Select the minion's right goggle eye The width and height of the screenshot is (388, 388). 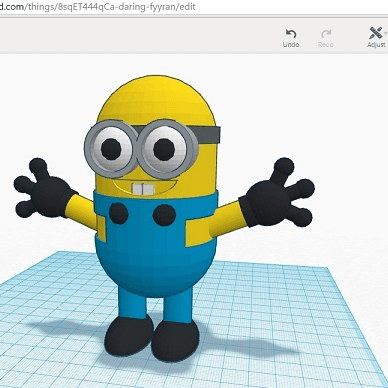pyautogui.click(x=168, y=149)
